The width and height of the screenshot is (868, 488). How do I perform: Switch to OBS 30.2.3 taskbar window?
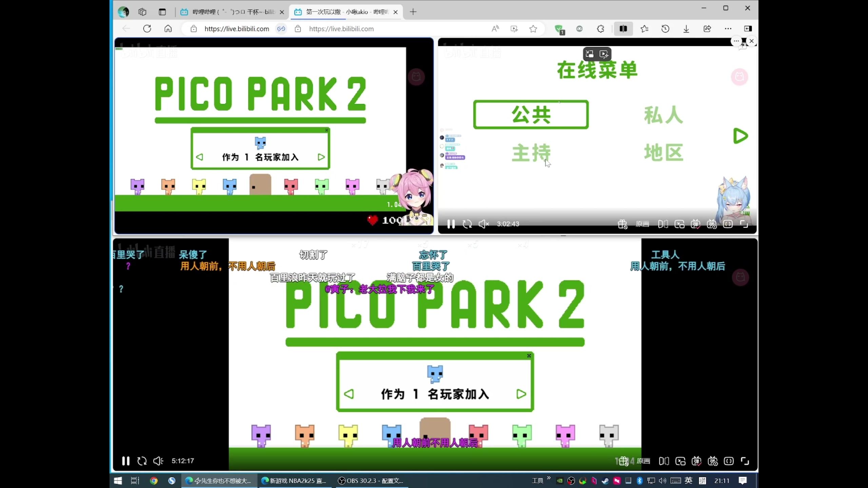(372, 481)
